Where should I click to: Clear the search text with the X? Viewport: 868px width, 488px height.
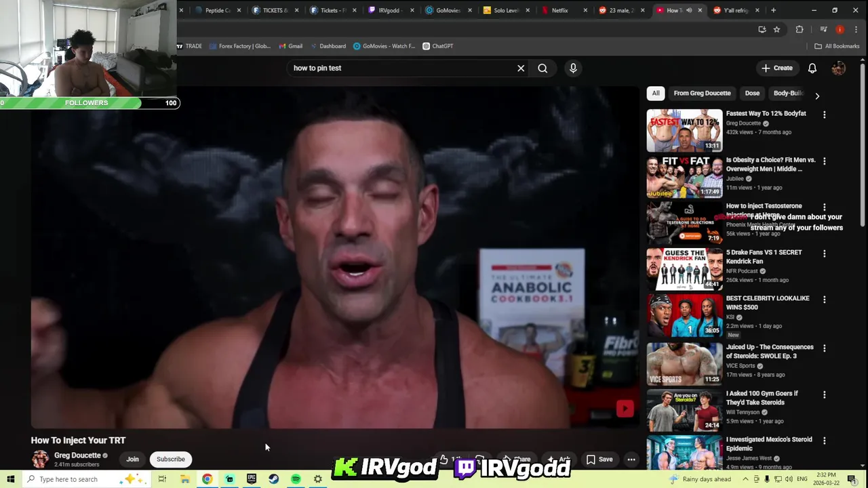pyautogui.click(x=521, y=68)
